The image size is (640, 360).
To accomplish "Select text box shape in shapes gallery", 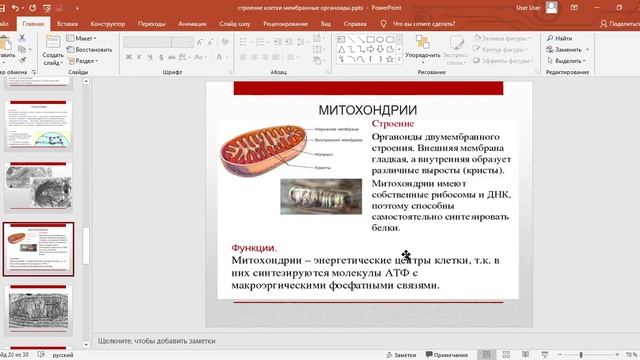I will coord(341,40).
